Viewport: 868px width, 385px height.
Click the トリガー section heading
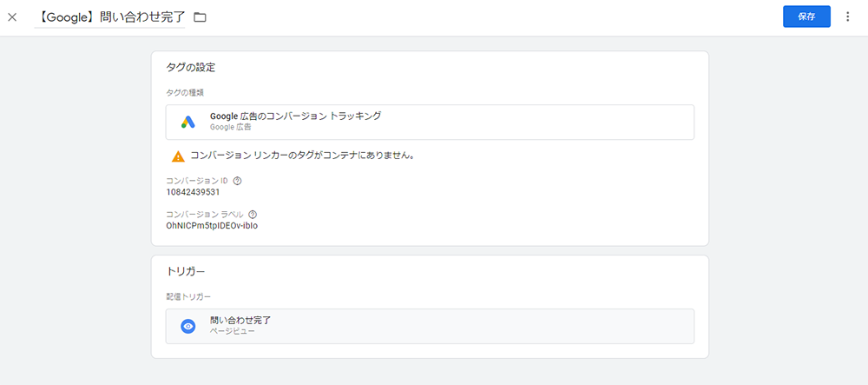pos(186,271)
